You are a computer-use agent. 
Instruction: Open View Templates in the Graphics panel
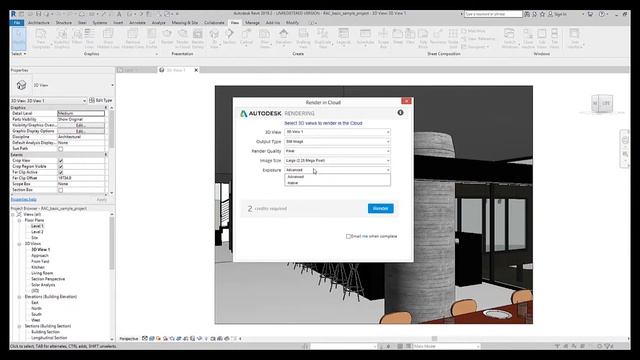pyautogui.click(x=41, y=38)
